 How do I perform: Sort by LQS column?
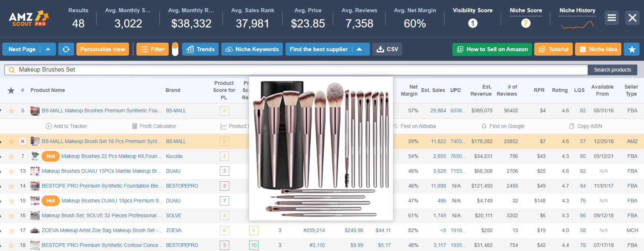(579, 90)
